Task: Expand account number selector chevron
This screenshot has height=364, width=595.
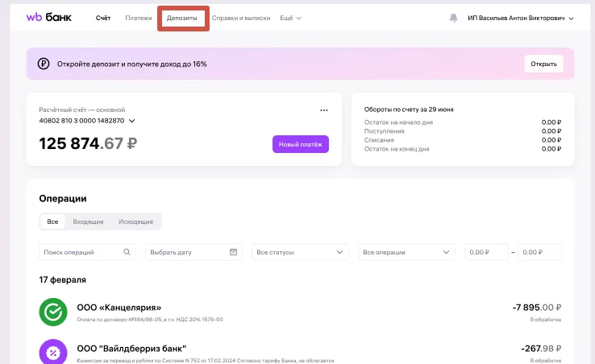Action: point(132,121)
